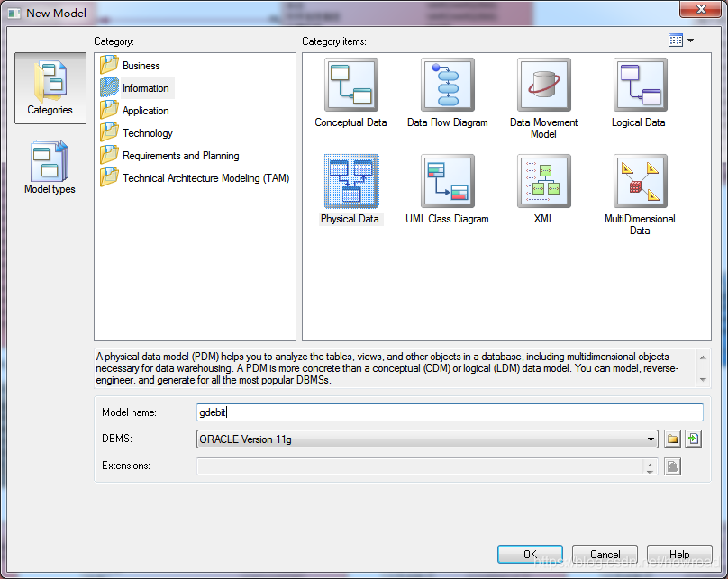
Task: Click the Data Movement Model label
Action: (x=543, y=128)
